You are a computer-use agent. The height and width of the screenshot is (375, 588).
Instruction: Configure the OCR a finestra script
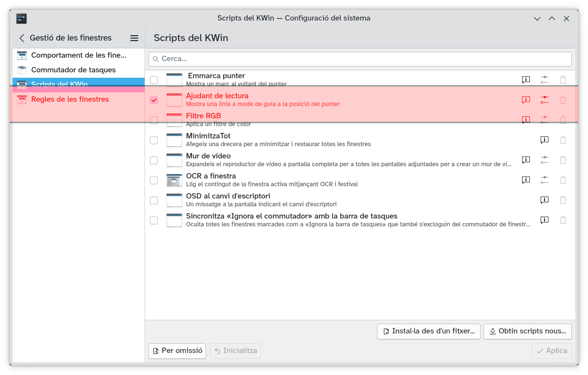(545, 180)
